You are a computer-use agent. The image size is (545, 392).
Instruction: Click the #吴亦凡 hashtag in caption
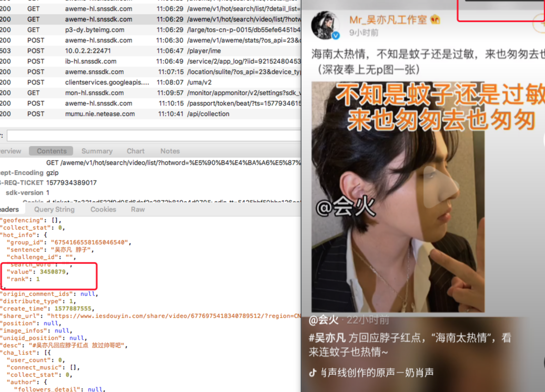pos(327,338)
